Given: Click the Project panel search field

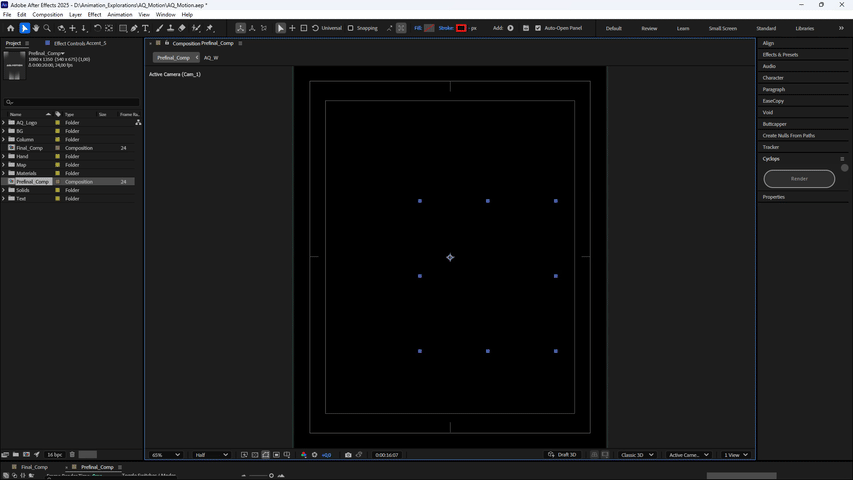Looking at the screenshot, I should click(71, 102).
